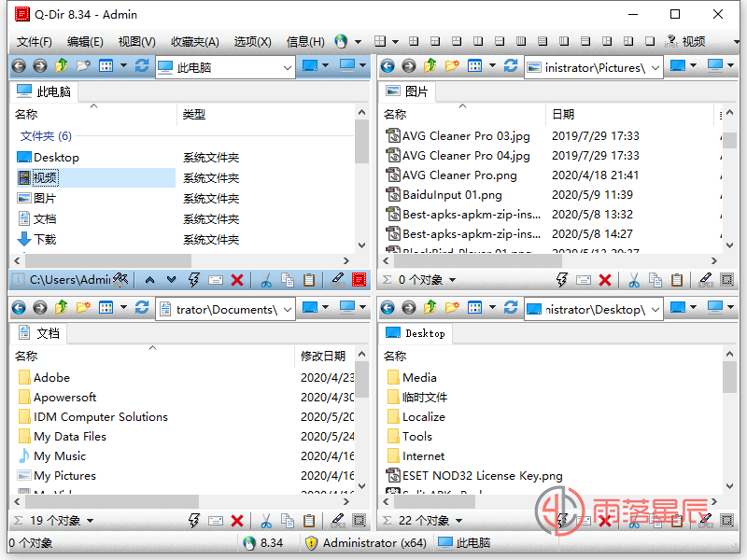Click down chevron in 此电脑 pane status bar
Image resolution: width=747 pixels, height=560 pixels.
pyautogui.click(x=172, y=280)
